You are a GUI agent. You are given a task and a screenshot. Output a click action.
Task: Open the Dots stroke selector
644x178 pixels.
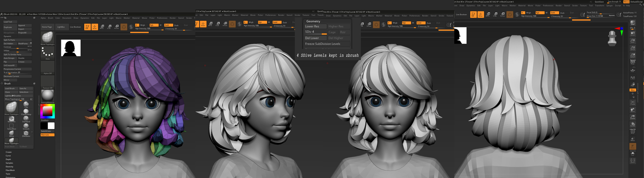pos(48,53)
